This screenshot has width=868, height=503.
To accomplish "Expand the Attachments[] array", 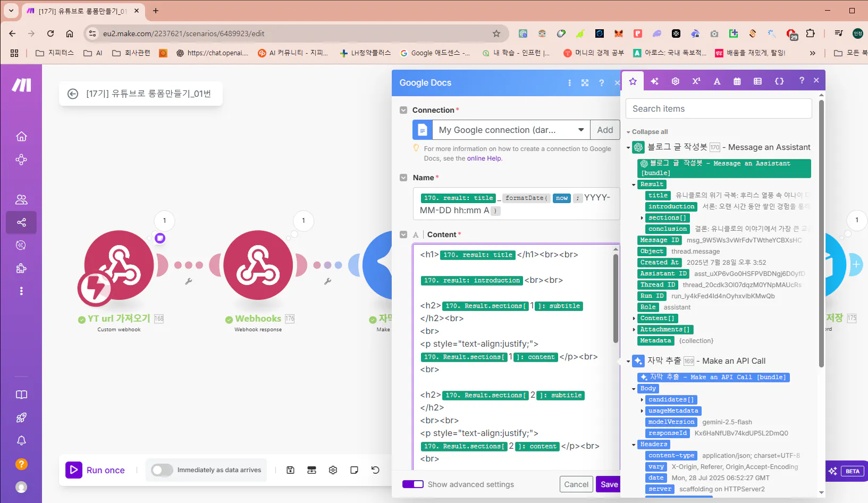I will click(x=634, y=330).
